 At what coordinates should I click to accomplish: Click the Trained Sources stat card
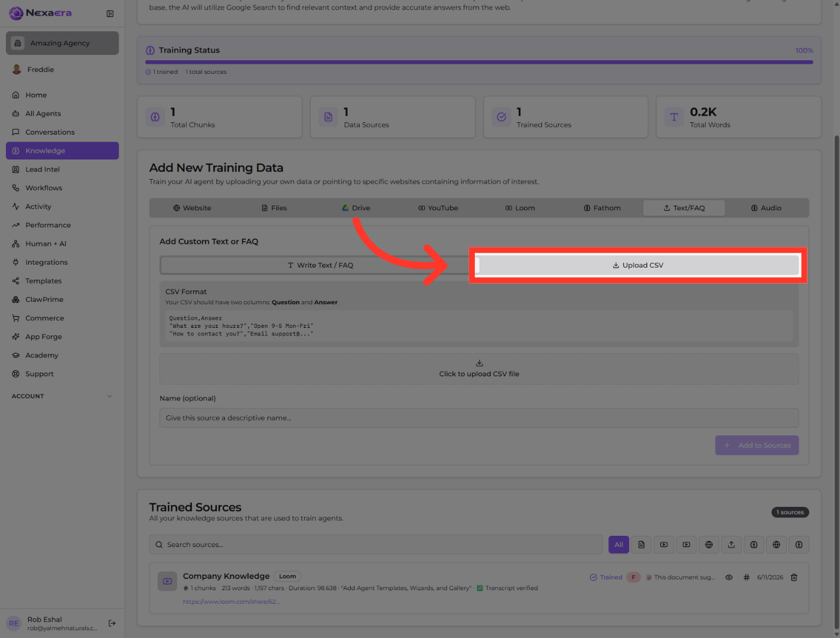click(566, 117)
